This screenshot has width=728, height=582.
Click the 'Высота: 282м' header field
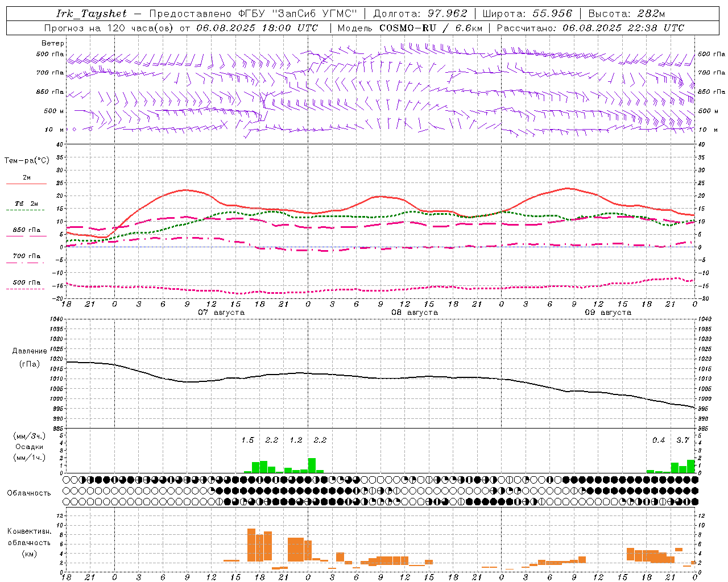tap(626, 14)
